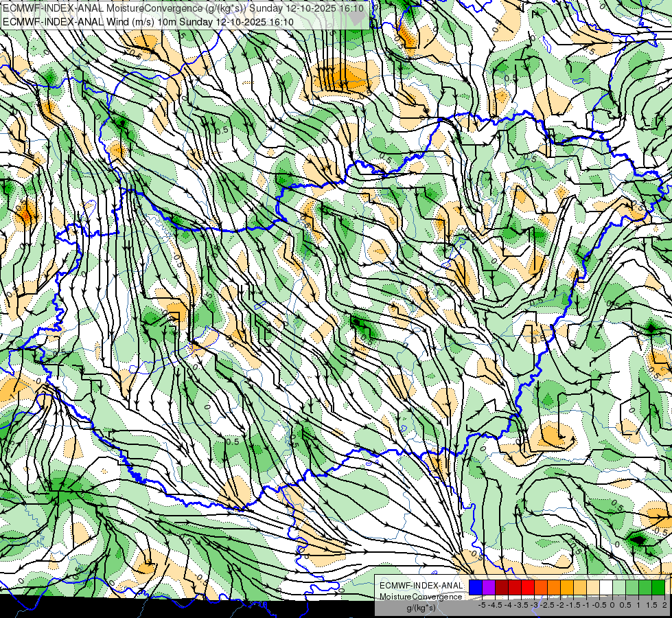Click the blue swatch in the legend
This screenshot has width=672, height=618.
tap(476, 587)
